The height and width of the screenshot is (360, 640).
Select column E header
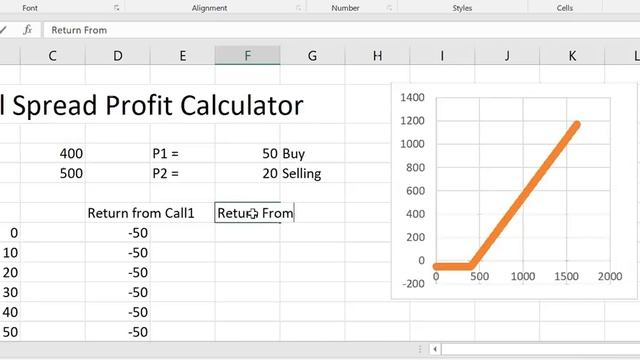pyautogui.click(x=182, y=56)
